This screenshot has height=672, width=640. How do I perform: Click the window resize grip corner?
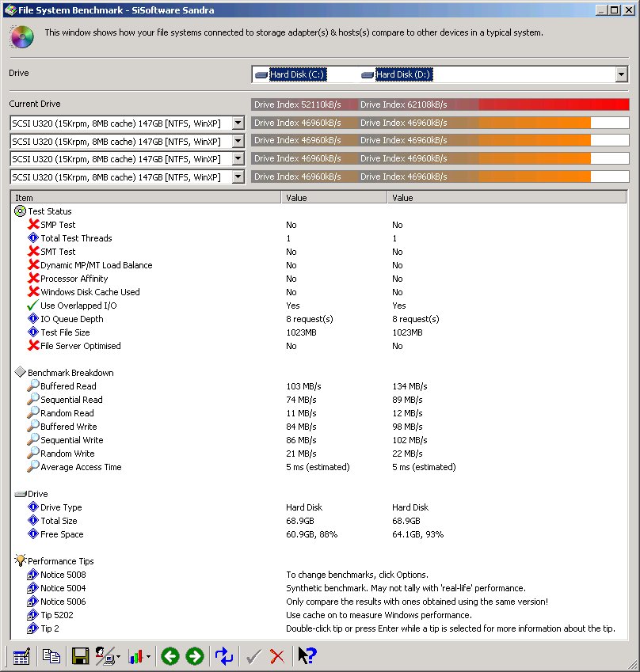(x=633, y=665)
